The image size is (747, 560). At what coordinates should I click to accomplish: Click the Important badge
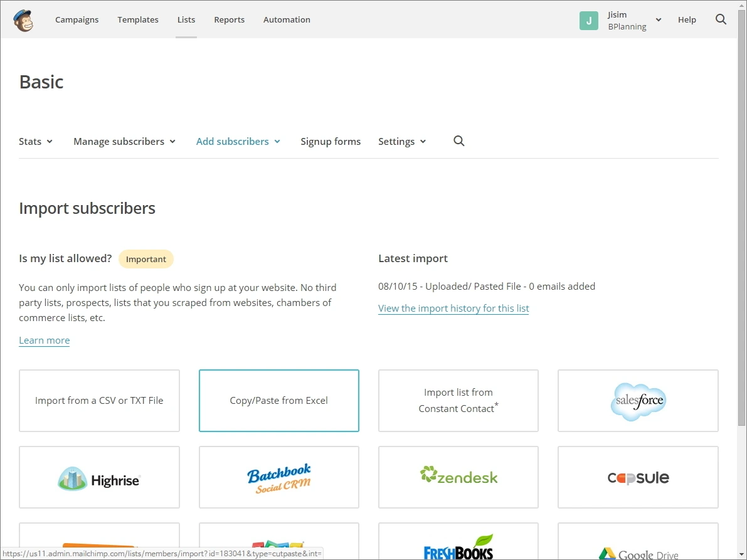tap(146, 259)
